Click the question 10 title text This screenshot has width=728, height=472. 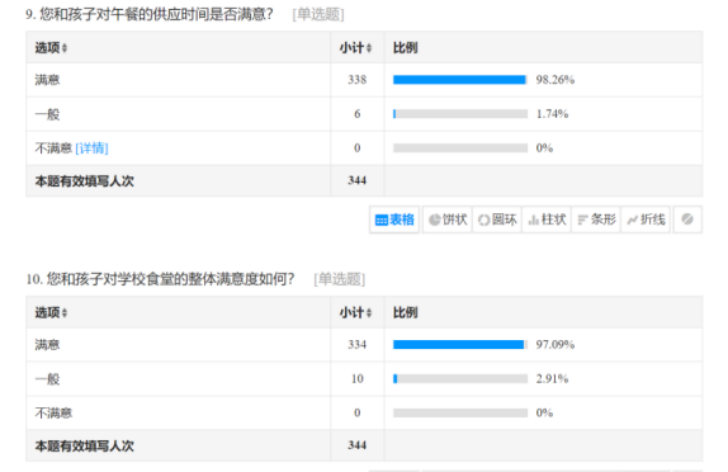click(160, 279)
